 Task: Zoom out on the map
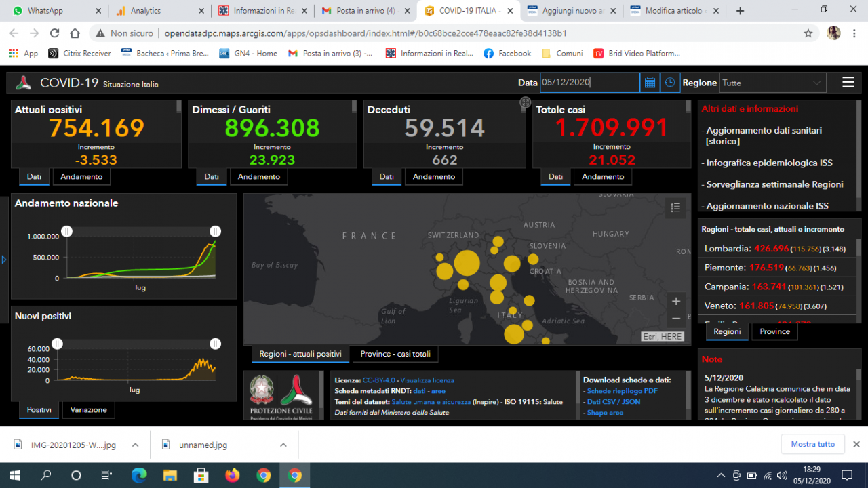(x=675, y=319)
